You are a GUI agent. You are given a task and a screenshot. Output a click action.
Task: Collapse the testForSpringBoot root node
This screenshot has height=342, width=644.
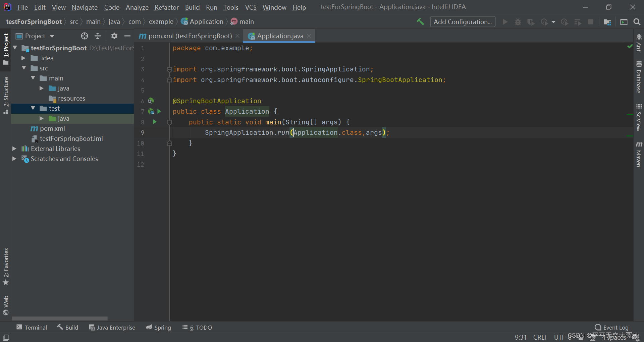click(x=15, y=48)
